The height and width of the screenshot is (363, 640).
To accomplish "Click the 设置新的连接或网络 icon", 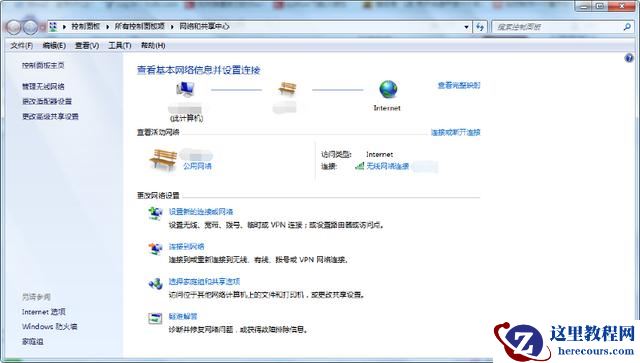I will (156, 214).
